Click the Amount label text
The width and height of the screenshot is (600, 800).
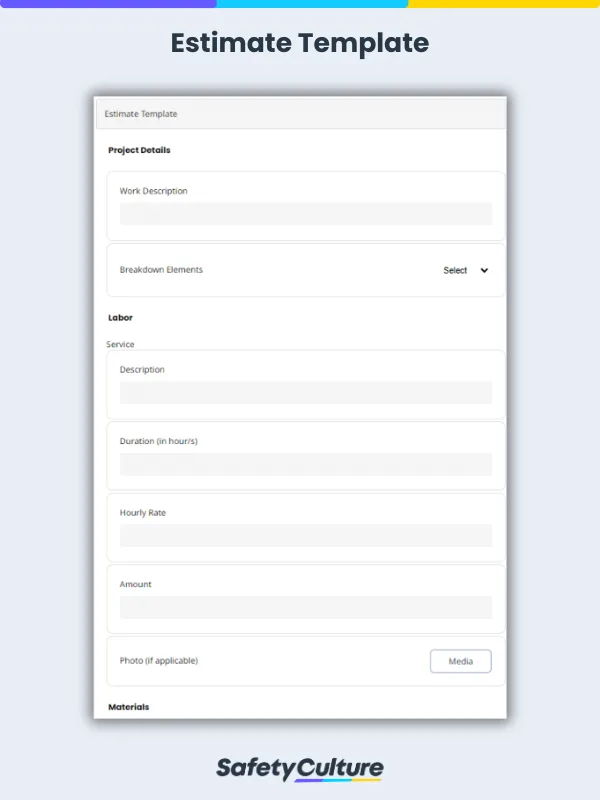coord(136,584)
